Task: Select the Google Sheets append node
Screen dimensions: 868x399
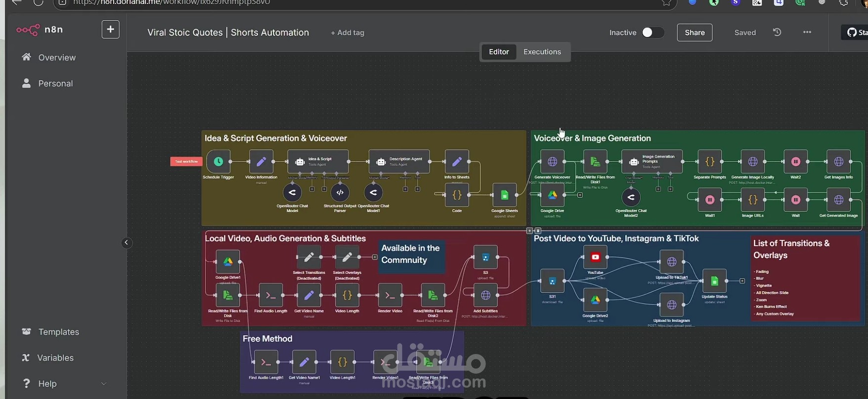Action: [504, 195]
